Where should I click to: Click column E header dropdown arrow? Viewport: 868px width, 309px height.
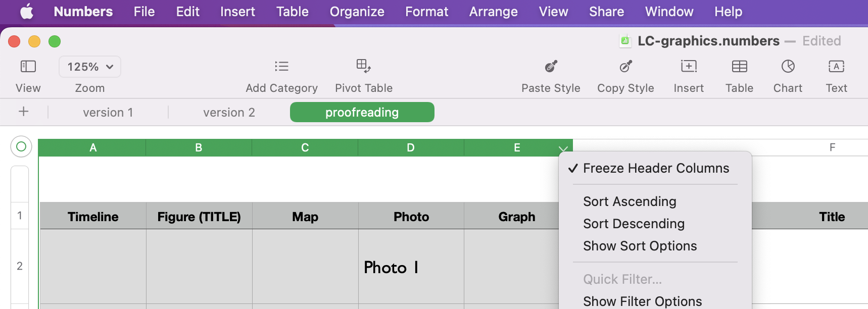click(563, 148)
